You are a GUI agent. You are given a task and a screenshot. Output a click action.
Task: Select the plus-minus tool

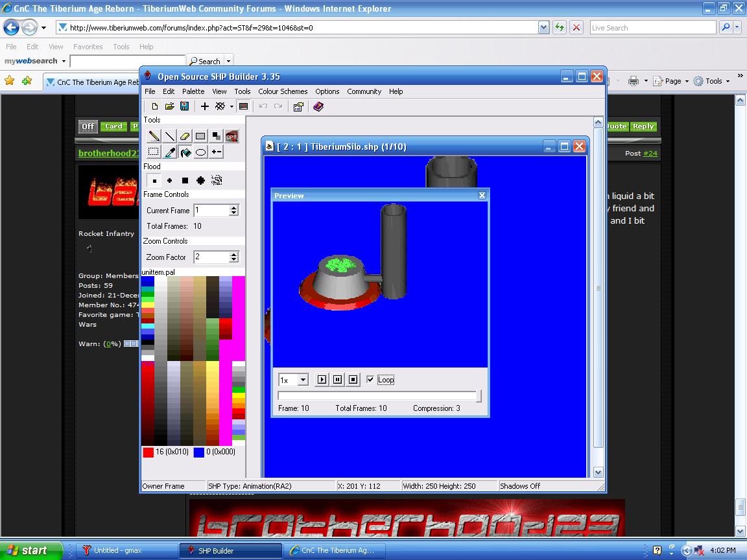[x=216, y=152]
